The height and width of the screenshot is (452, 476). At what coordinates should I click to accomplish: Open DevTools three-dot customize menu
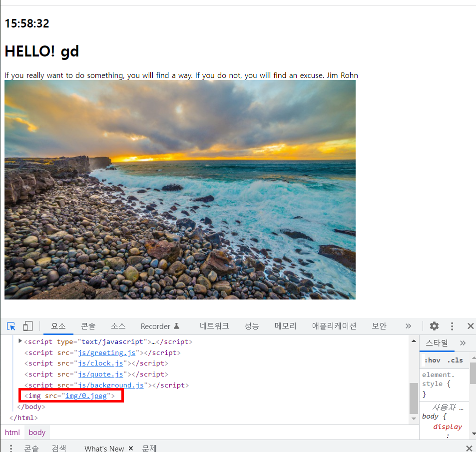tap(452, 326)
